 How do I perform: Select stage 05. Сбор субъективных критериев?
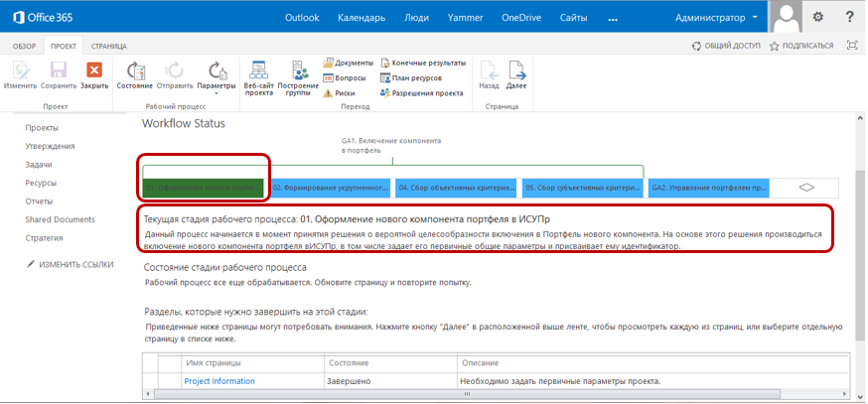(x=582, y=188)
